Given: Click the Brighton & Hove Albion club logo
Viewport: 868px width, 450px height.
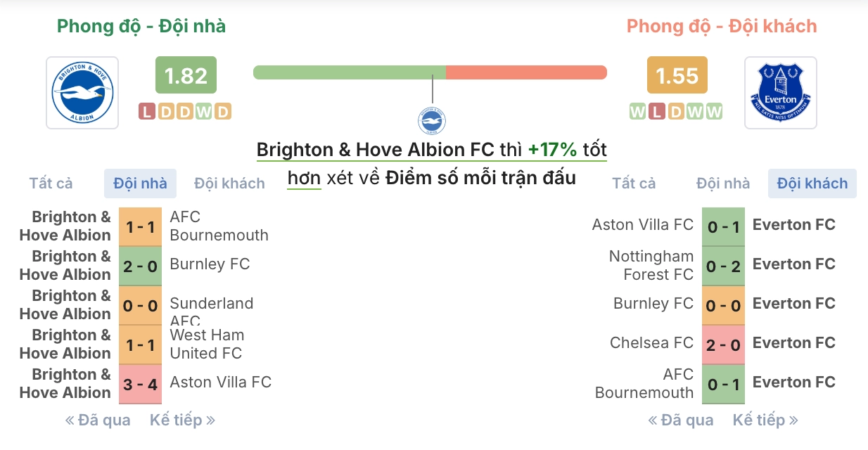Looking at the screenshot, I should [x=82, y=92].
